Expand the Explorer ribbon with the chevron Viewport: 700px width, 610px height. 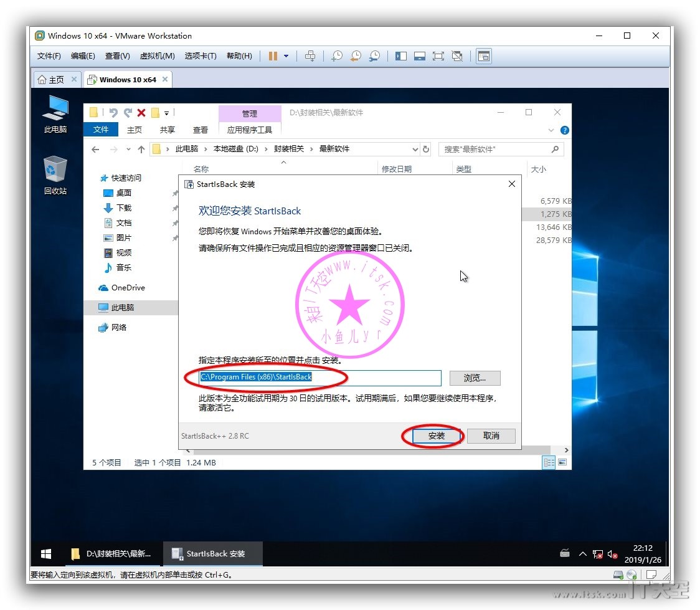(551, 130)
